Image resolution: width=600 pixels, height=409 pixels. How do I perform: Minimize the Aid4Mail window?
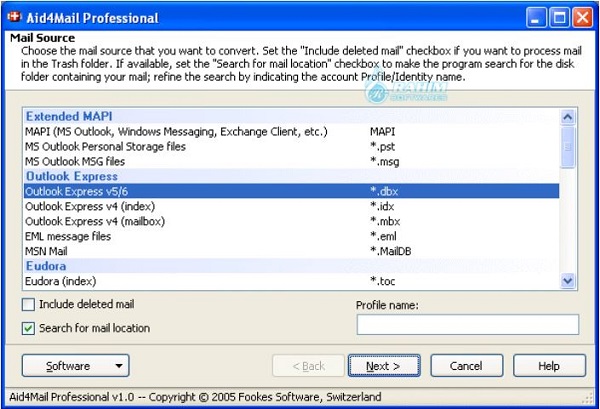[x=536, y=18]
